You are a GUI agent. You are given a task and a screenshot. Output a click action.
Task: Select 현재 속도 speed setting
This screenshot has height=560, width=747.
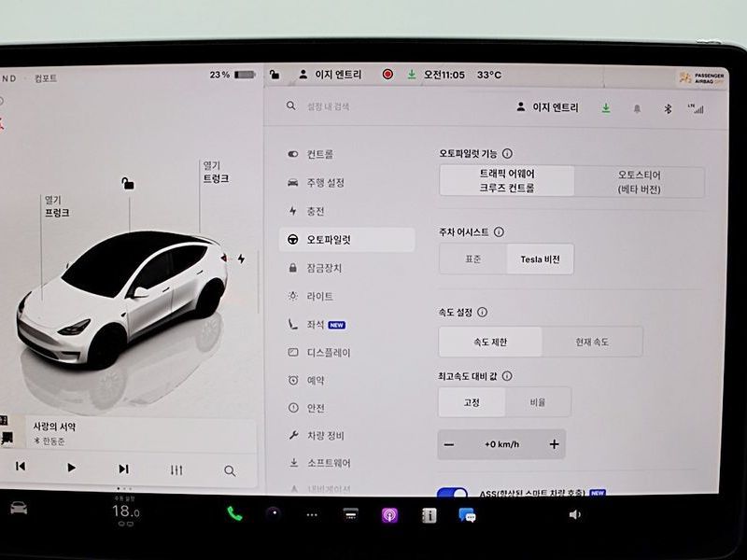pos(592,342)
